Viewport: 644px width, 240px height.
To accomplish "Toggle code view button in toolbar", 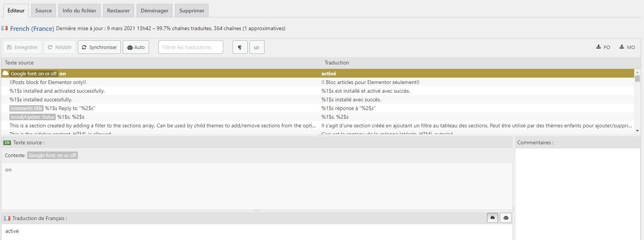I will (257, 47).
